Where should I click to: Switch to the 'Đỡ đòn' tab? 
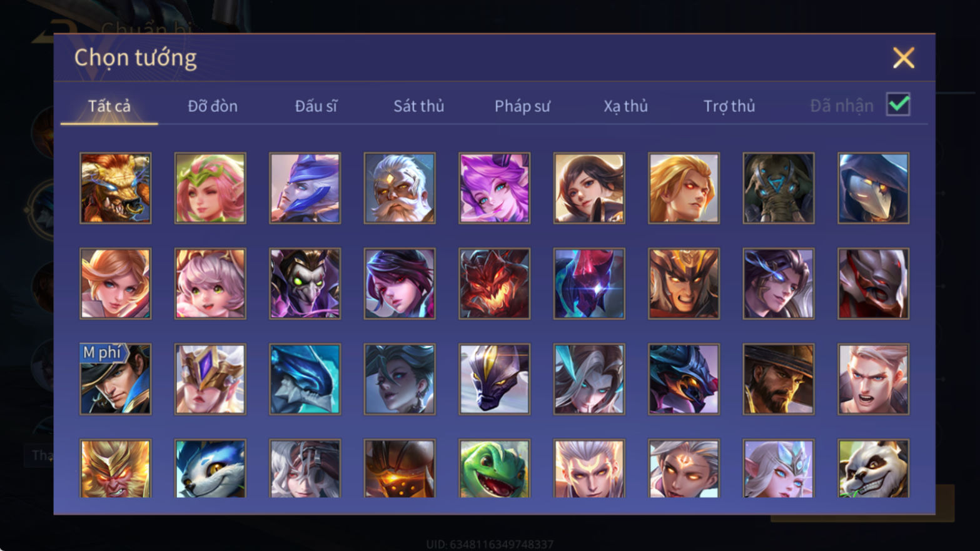213,106
